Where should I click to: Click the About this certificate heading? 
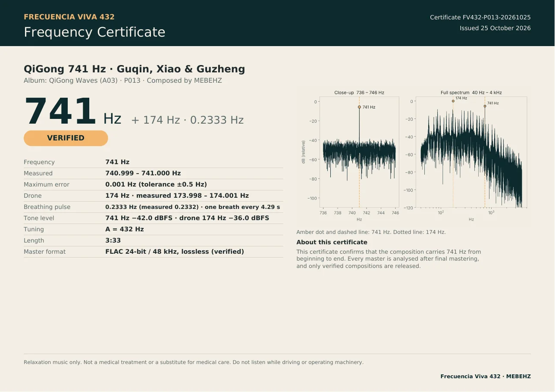pyautogui.click(x=332, y=242)
